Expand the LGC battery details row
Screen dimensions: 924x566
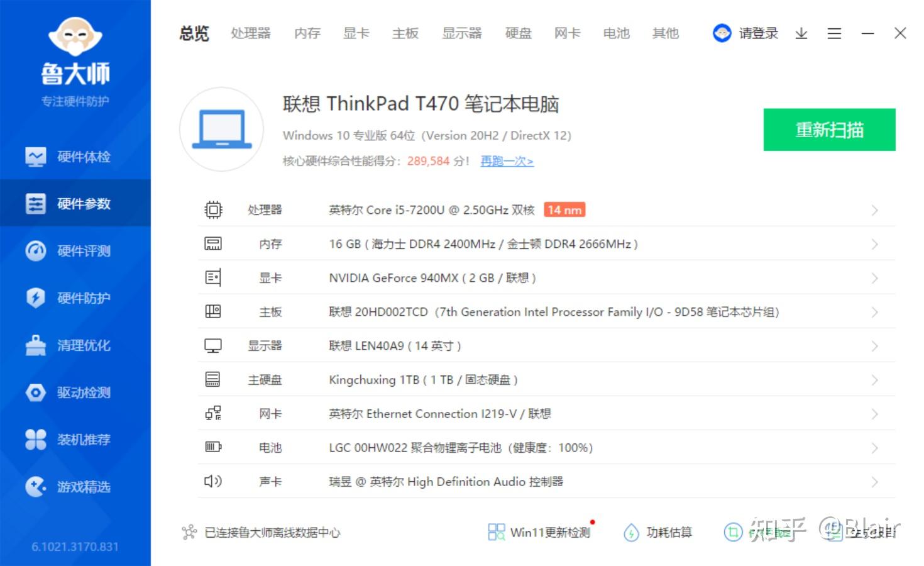click(875, 448)
